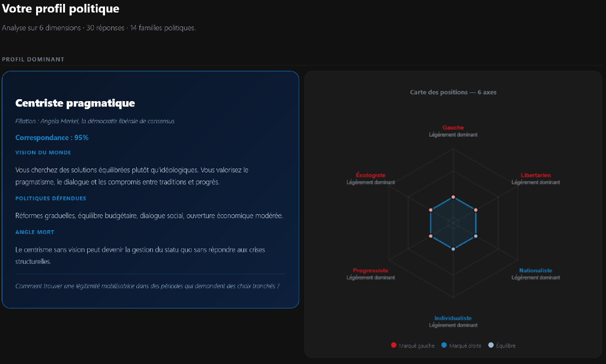Click the Carte des positions chart title
This screenshot has width=606, height=364.
453,92
